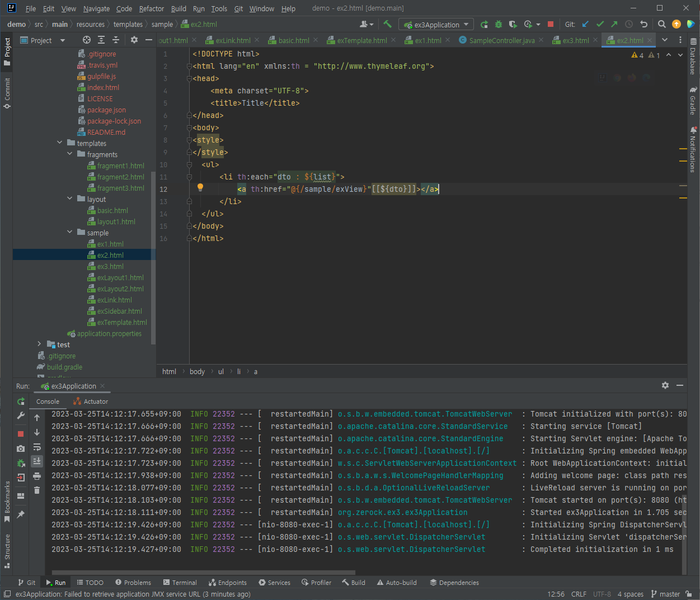
Task: Update project using the blue Git arrow
Action: click(585, 24)
